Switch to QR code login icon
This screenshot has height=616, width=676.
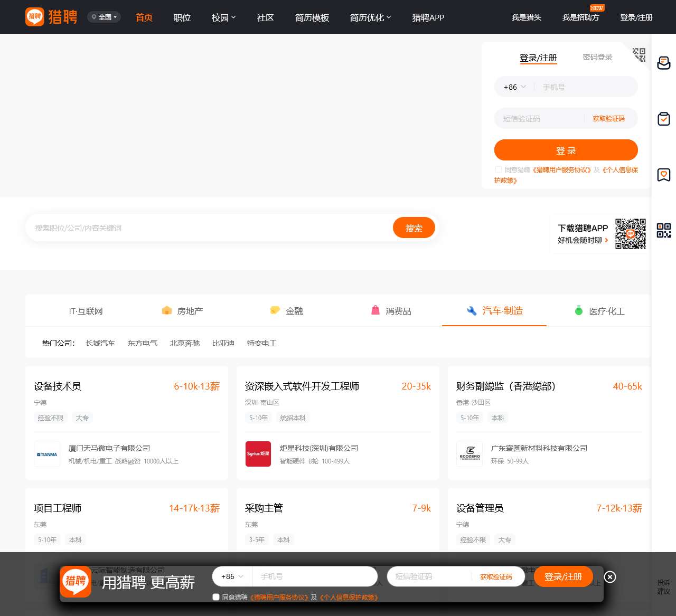[639, 55]
